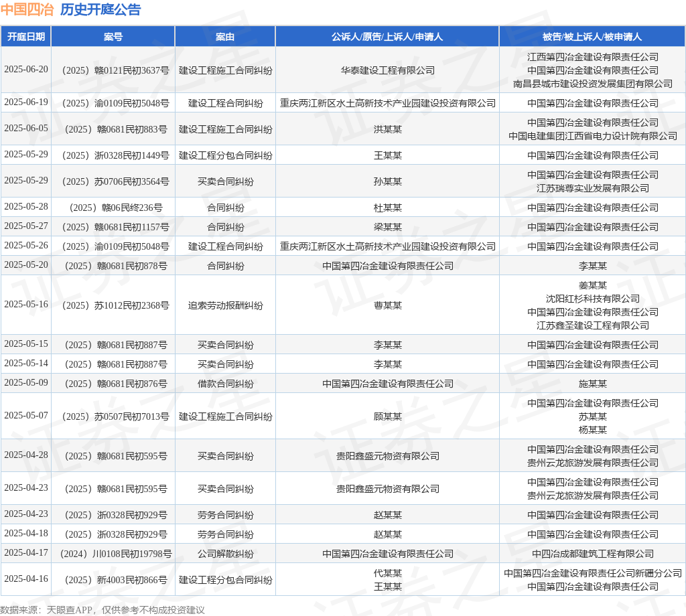Click defendant 中国第四冶金建设有限责任公司新疆分公司
Viewport: 686px width, 616px height.
coord(592,573)
